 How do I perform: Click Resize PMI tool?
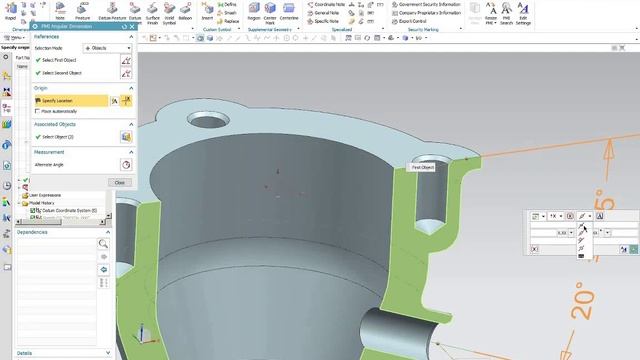coord(491,13)
